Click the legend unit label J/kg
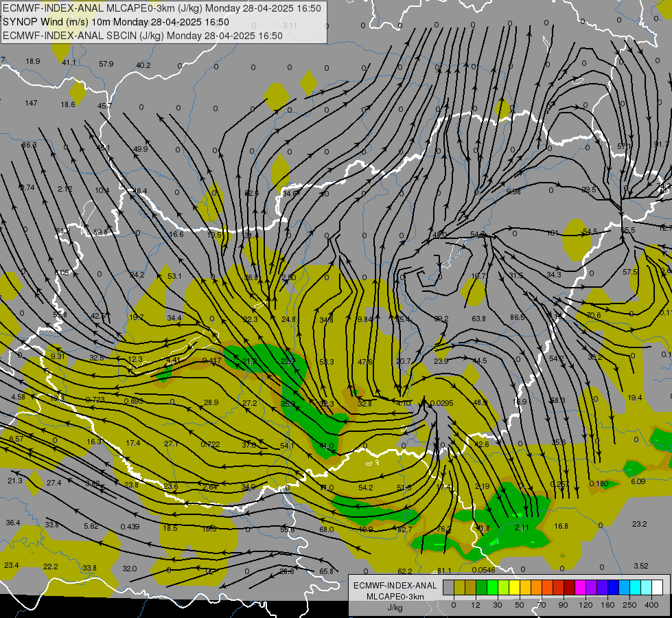Screen dimensions: 672x618 (395, 608)
